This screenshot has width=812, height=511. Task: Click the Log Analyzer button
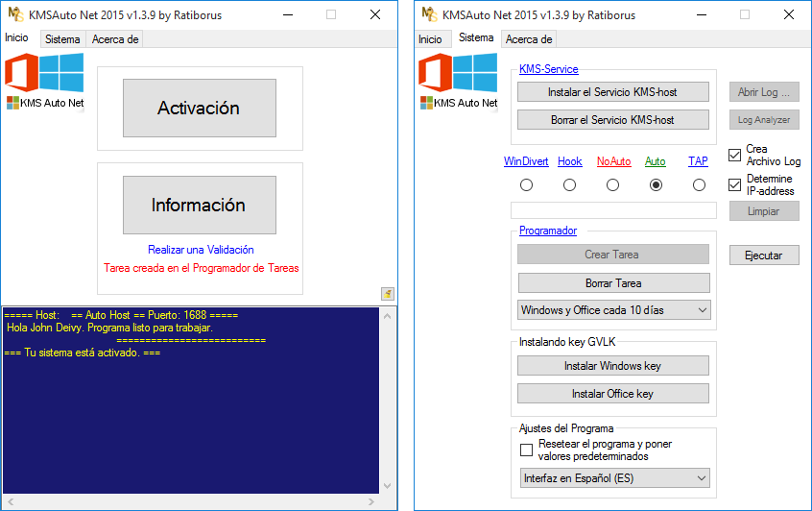point(764,120)
